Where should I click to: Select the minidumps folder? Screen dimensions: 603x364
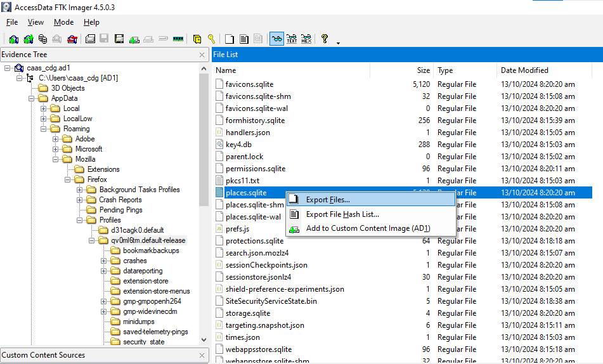click(138, 322)
